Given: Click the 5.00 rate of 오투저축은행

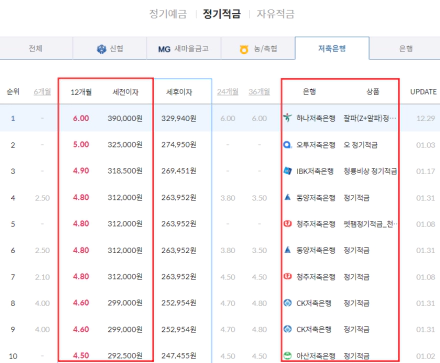Looking at the screenshot, I should coord(81,145).
